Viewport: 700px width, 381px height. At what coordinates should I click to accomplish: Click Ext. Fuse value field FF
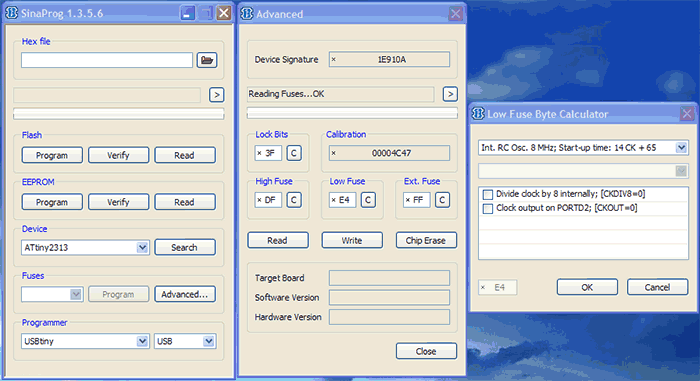click(x=417, y=200)
